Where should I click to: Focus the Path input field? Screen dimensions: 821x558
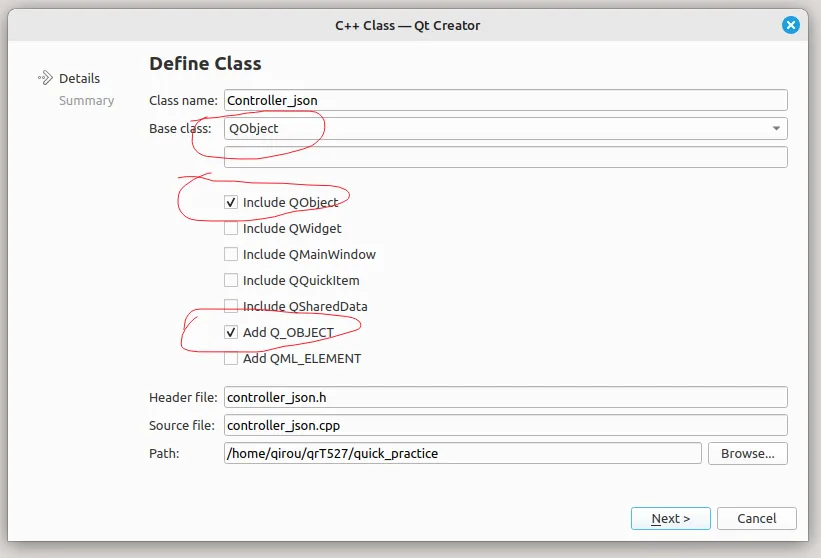click(x=463, y=453)
